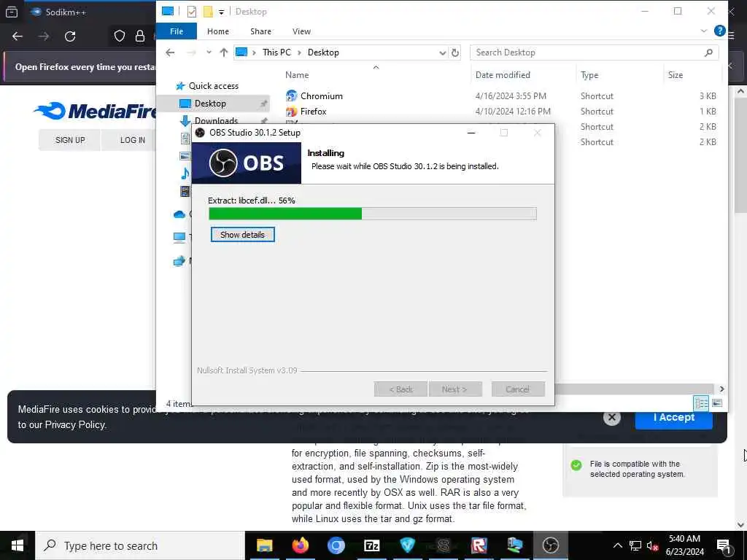Open the notification center icon
This screenshot has width=747, height=560.
pos(724,545)
